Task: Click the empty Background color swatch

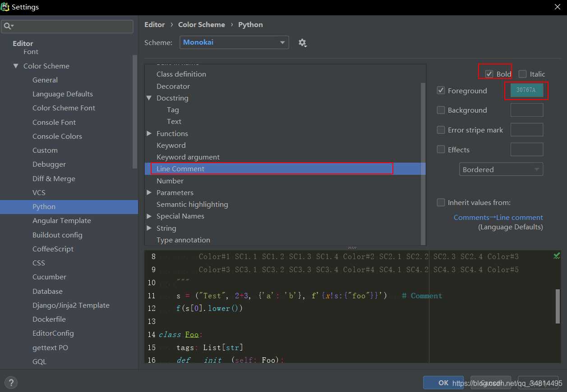Action: point(527,110)
